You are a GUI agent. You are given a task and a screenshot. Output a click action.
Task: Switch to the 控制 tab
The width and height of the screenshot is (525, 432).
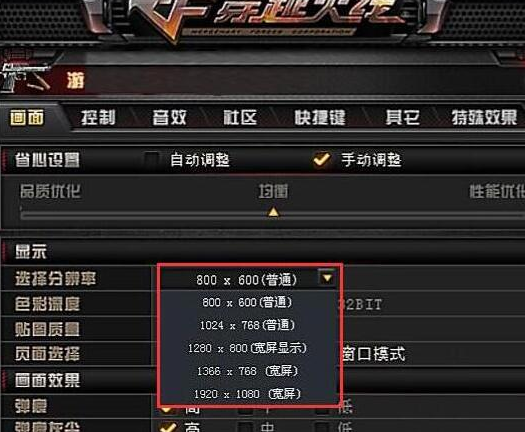click(x=98, y=118)
